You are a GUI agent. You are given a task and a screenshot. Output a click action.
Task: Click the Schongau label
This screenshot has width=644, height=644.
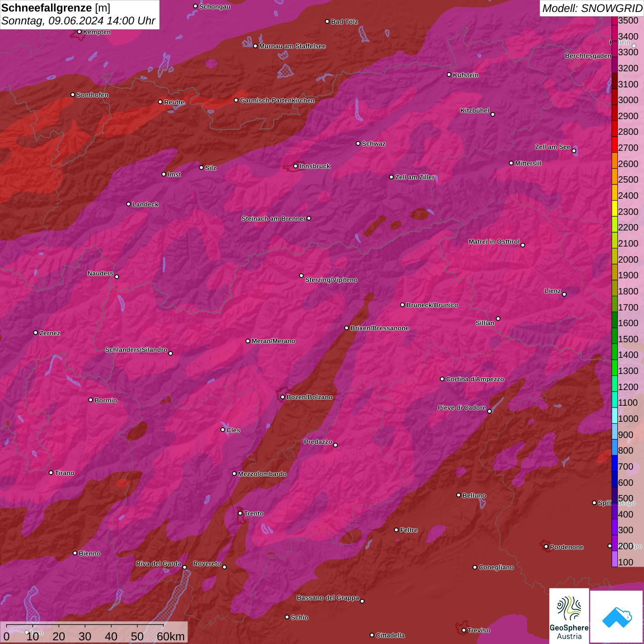pyautogui.click(x=215, y=6)
